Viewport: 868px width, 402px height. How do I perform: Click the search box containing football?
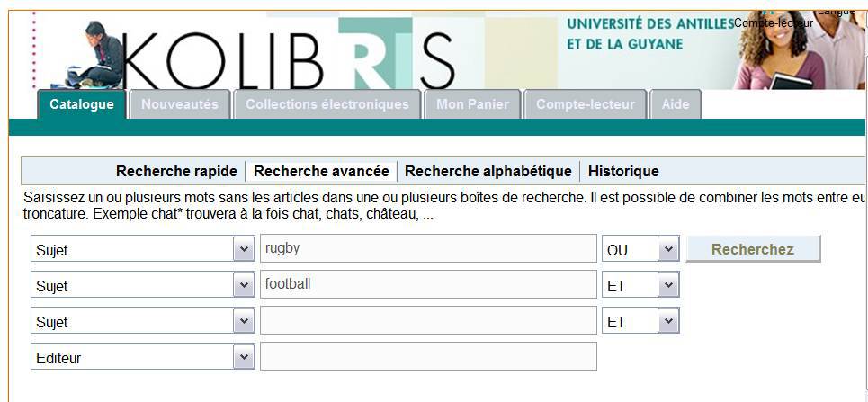(x=428, y=284)
